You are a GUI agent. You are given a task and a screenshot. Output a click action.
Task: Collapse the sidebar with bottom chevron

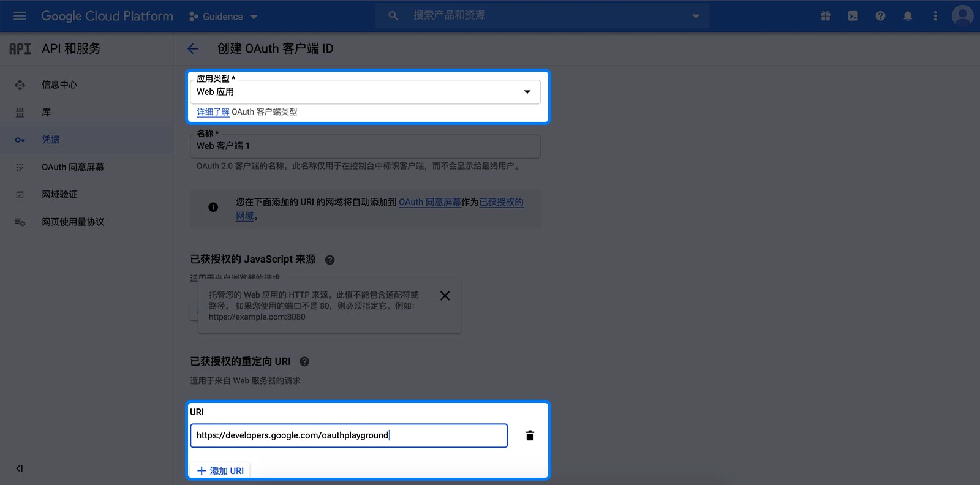(x=20, y=468)
